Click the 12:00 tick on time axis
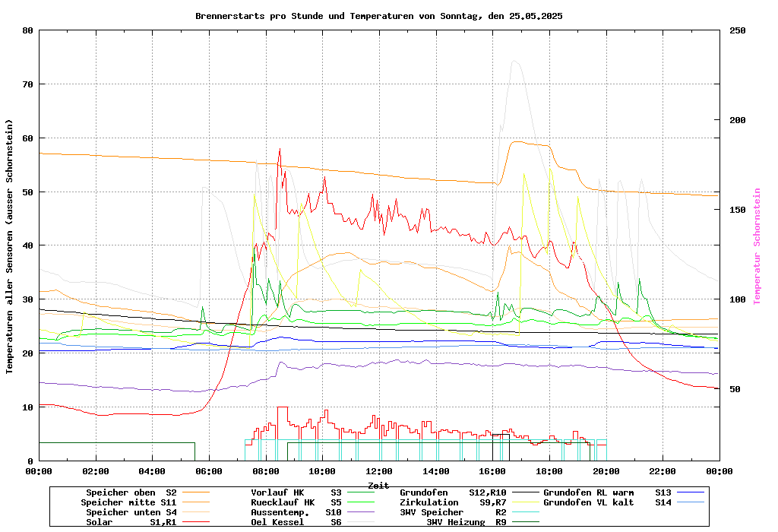This screenshot has height=532, width=778. click(x=378, y=471)
